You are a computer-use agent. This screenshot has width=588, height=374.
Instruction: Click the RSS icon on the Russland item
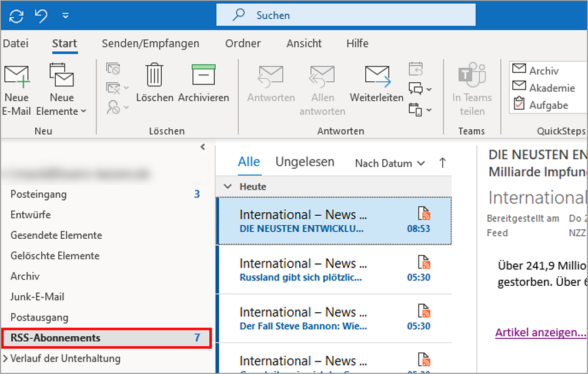pyautogui.click(x=424, y=262)
